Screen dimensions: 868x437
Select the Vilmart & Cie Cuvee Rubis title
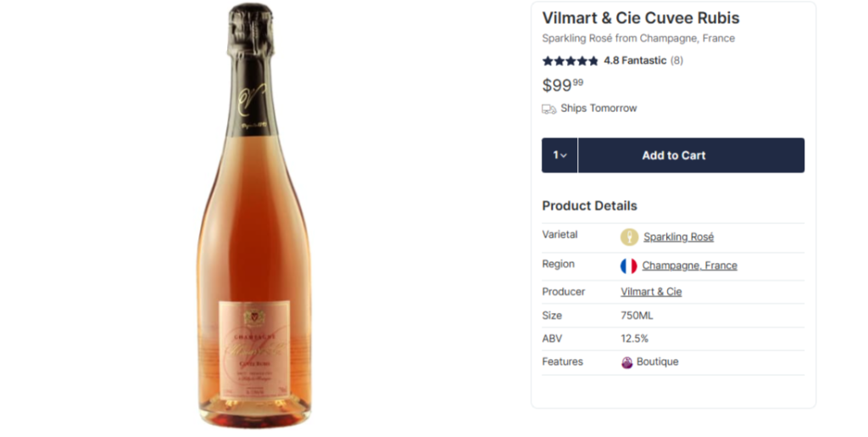click(641, 19)
